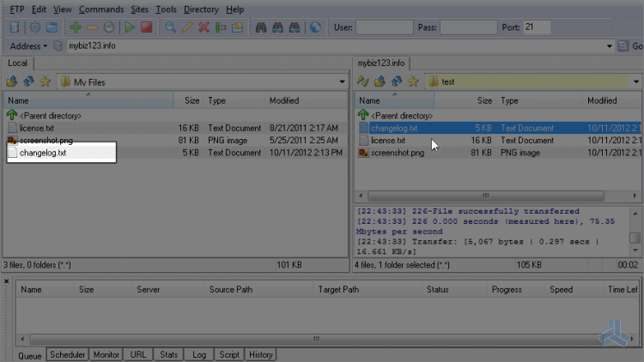Open the Commands menu

pos(101,9)
